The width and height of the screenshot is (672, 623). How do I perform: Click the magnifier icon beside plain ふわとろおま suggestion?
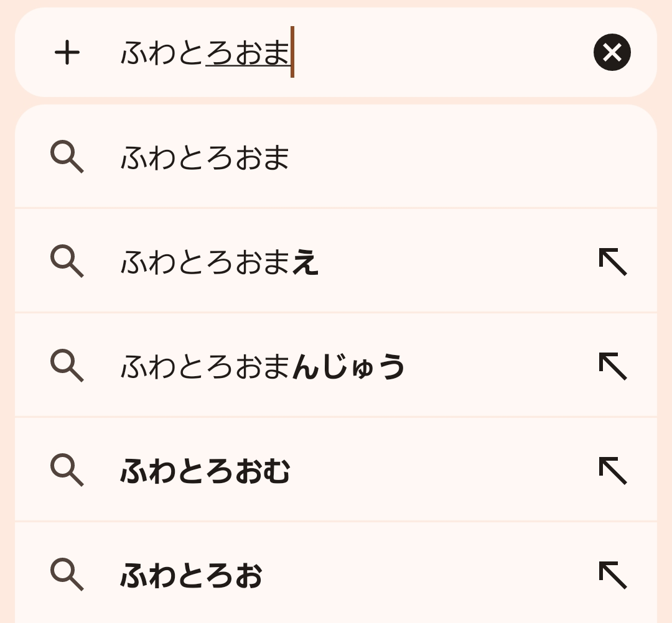pyautogui.click(x=67, y=157)
